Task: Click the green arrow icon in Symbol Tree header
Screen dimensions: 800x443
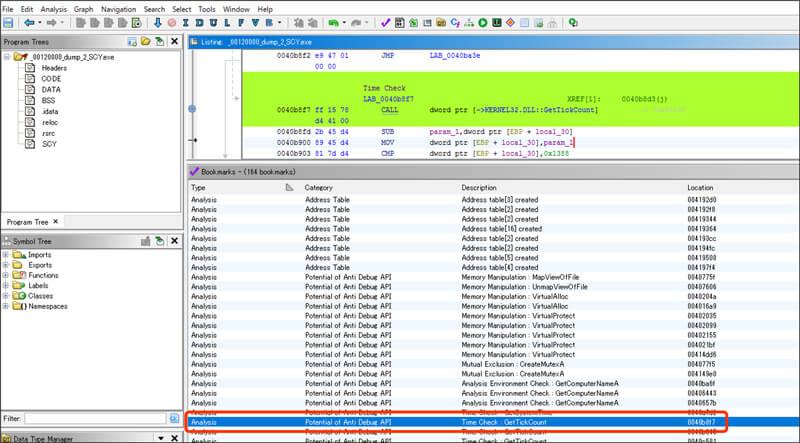Action: pos(159,241)
